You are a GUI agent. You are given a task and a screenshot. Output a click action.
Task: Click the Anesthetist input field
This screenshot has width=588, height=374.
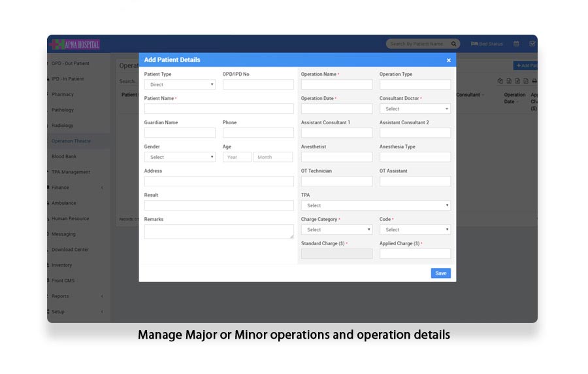coord(336,157)
